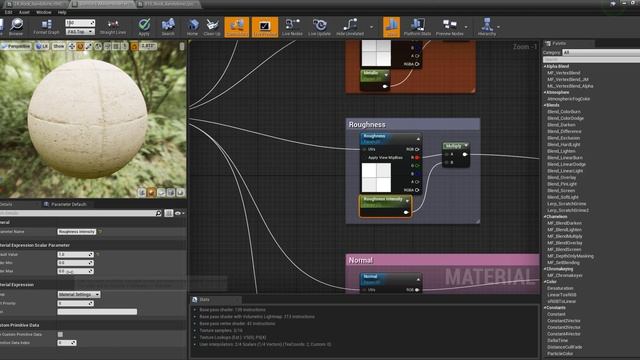Click the Roughness node red R pin
This screenshot has width=640, height=360.
pos(417,158)
